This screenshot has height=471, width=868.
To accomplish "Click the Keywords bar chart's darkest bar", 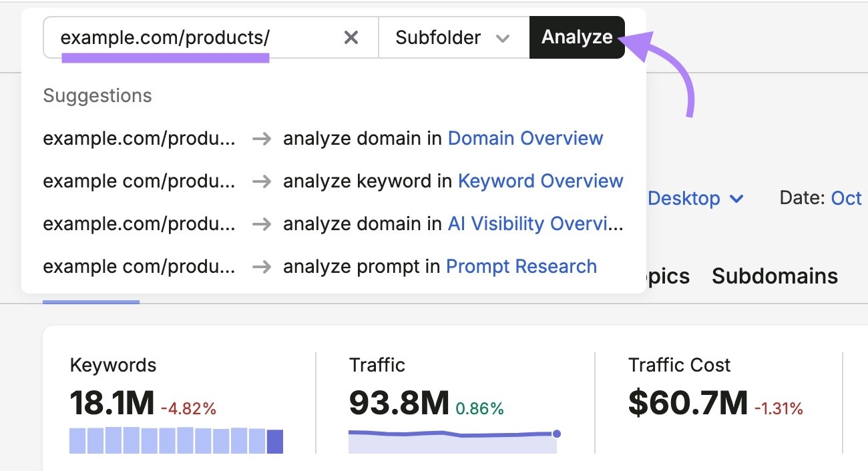I will [x=275, y=441].
